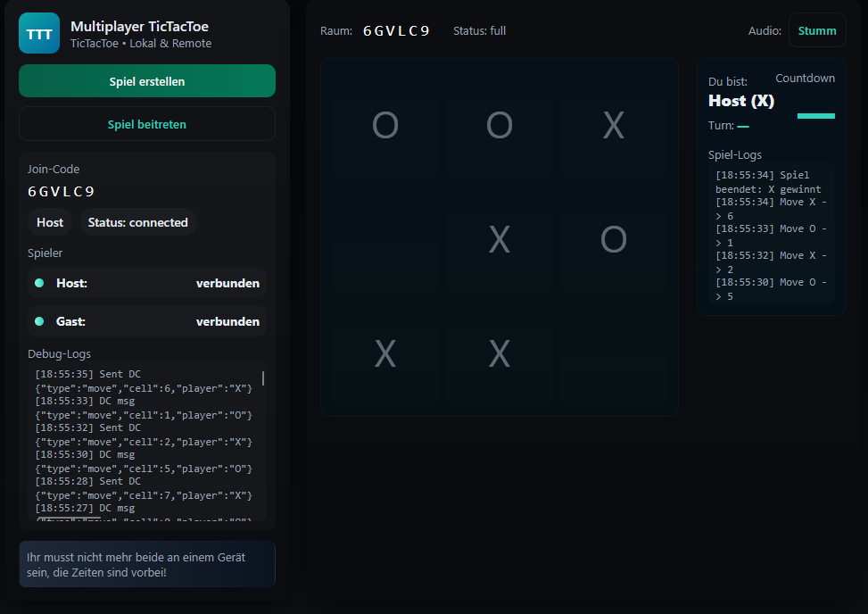Select the empty bottom-right board cell
This screenshot has height=614, width=868.
(614, 353)
